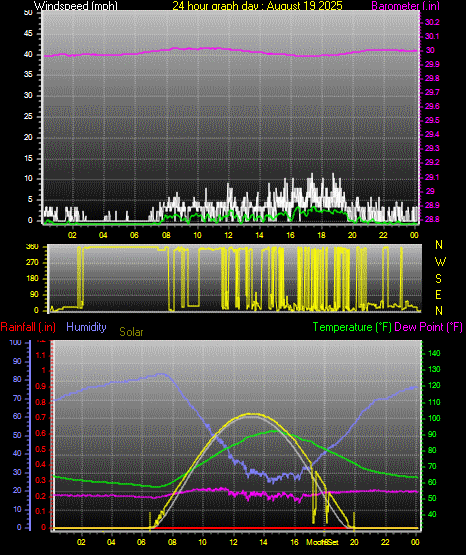This screenshot has width=466, height=555.
Task: Click the 50 value on humidity scale
Action: pos(17,435)
